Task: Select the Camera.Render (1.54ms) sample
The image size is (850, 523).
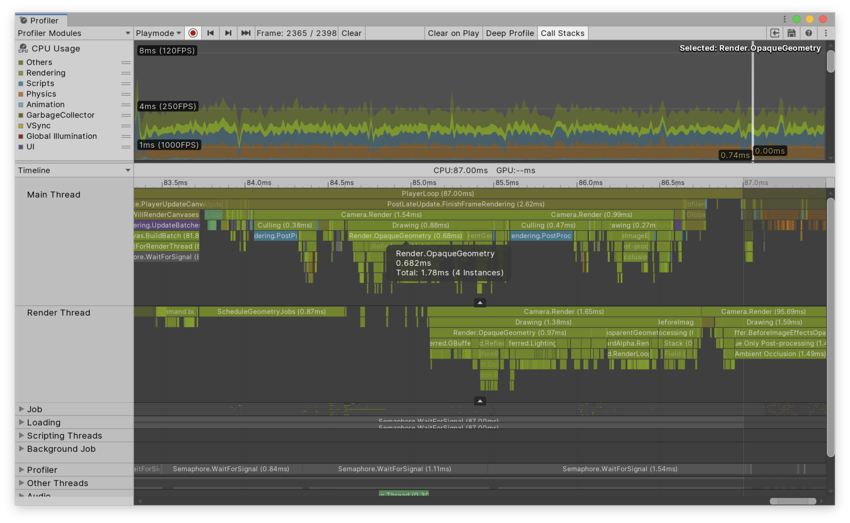Action: (381, 215)
